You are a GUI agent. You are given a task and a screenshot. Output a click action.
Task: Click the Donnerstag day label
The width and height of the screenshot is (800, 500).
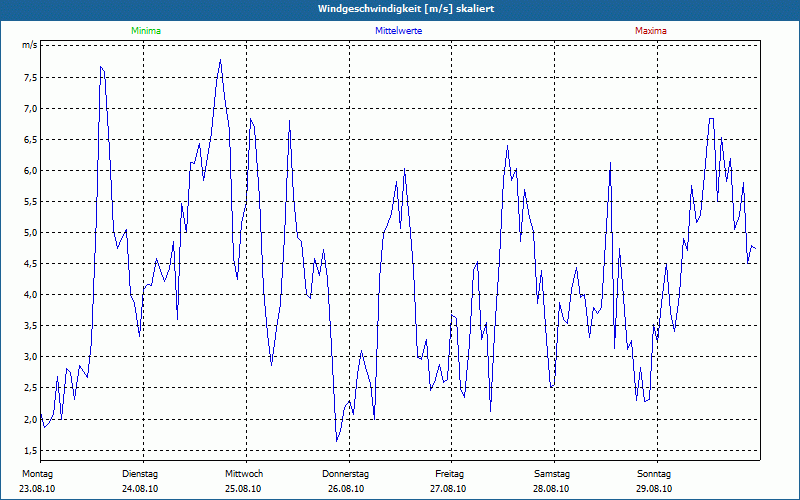tap(345, 474)
